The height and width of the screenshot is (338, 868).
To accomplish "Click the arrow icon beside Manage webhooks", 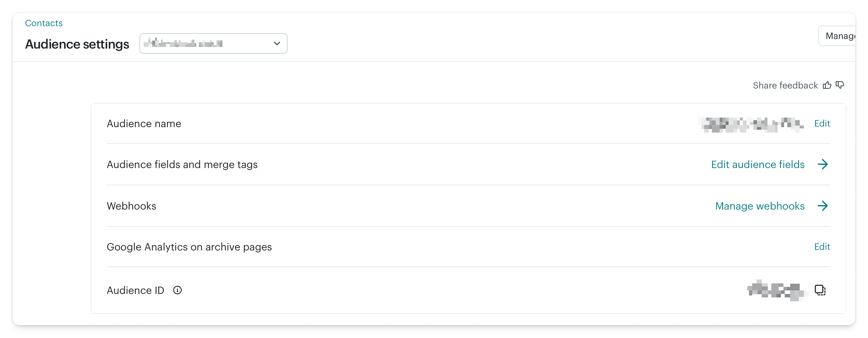I will point(824,206).
